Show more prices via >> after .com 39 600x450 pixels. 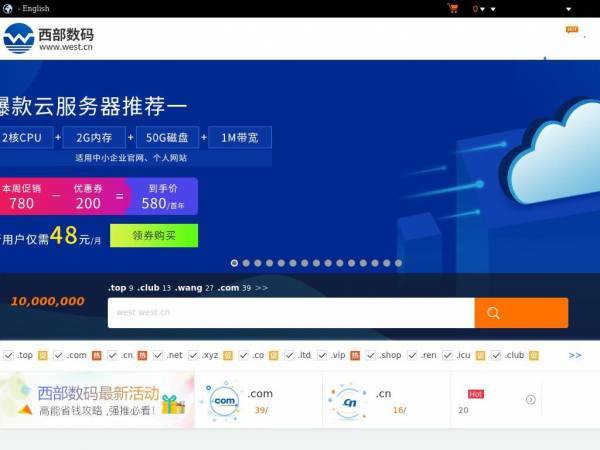262,288
